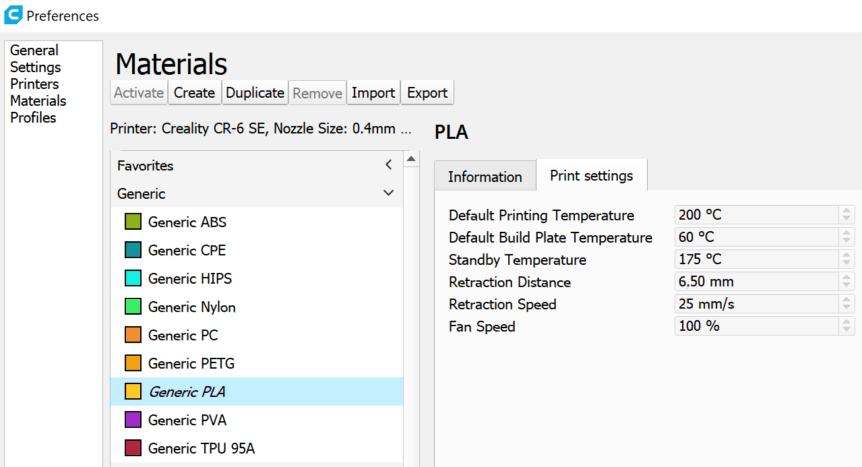Viewport: 862px width, 467px height.
Task: Click the Default Printing Temperature spinner arrows
Action: point(847,215)
